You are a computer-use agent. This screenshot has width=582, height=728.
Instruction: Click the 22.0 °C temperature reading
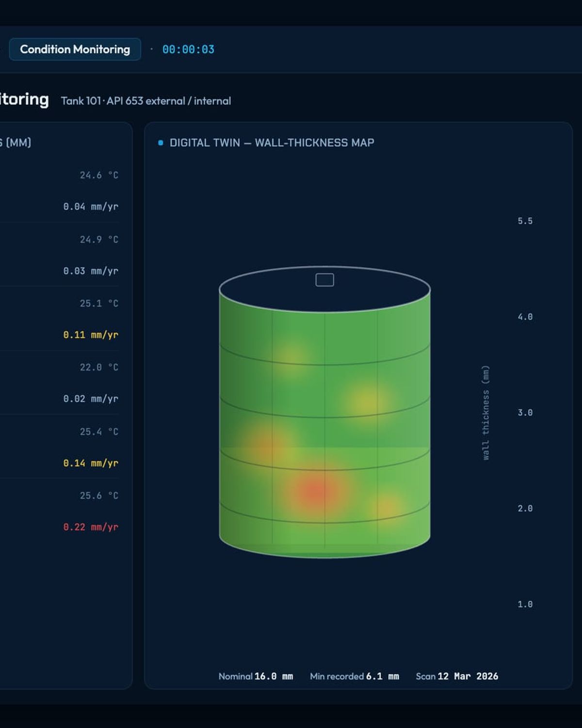[x=99, y=367]
